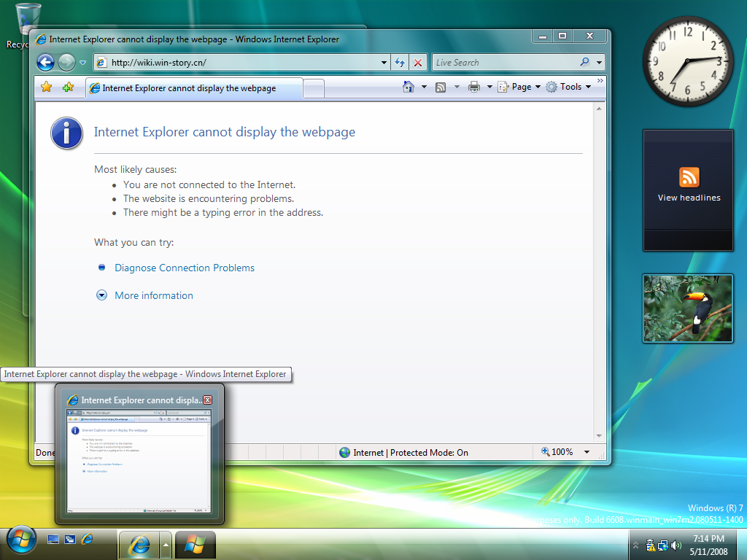The image size is (747, 560).
Task: Click the red Stop loading icon
Action: 418,63
